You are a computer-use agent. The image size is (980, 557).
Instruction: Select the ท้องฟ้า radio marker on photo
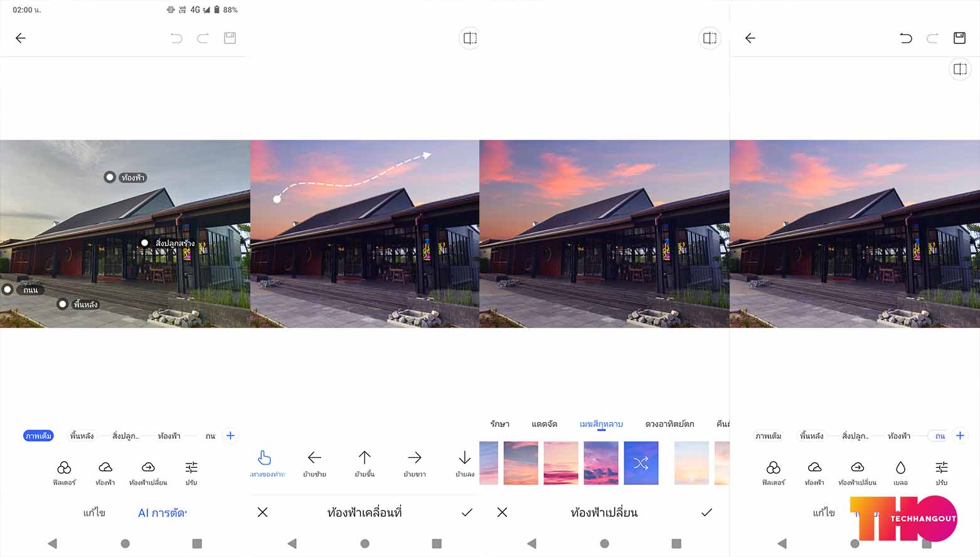pos(110,178)
